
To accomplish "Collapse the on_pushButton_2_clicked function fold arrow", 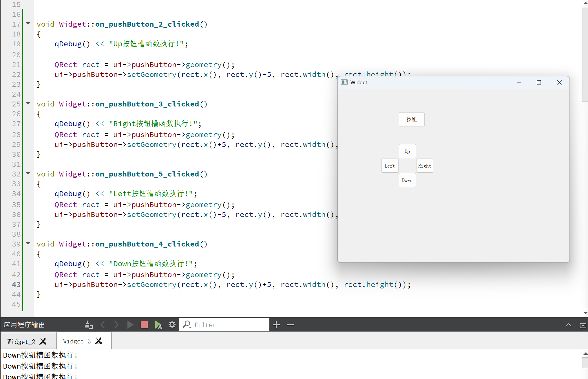I will (28, 23).
